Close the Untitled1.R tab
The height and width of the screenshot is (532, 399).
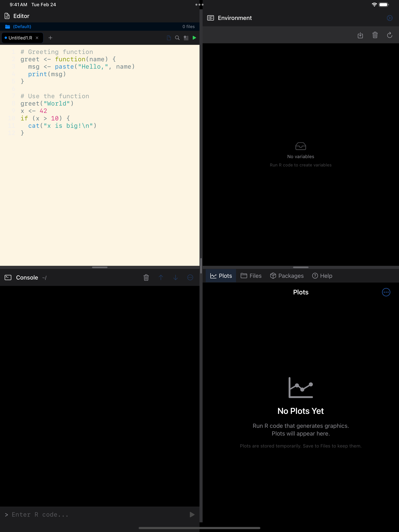37,38
